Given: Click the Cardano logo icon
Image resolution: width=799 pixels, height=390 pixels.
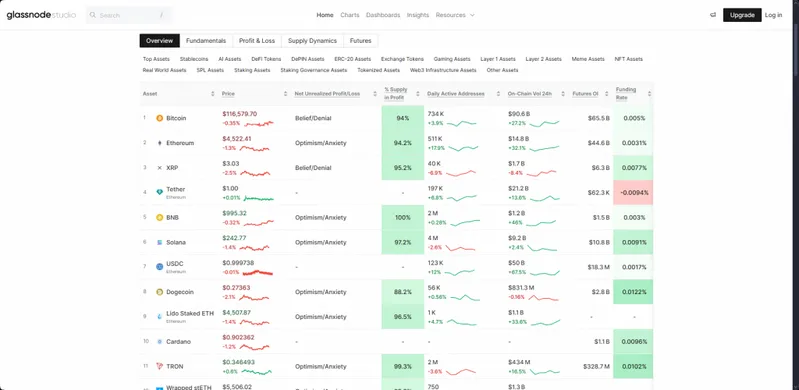Looking at the screenshot, I should pos(159,342).
